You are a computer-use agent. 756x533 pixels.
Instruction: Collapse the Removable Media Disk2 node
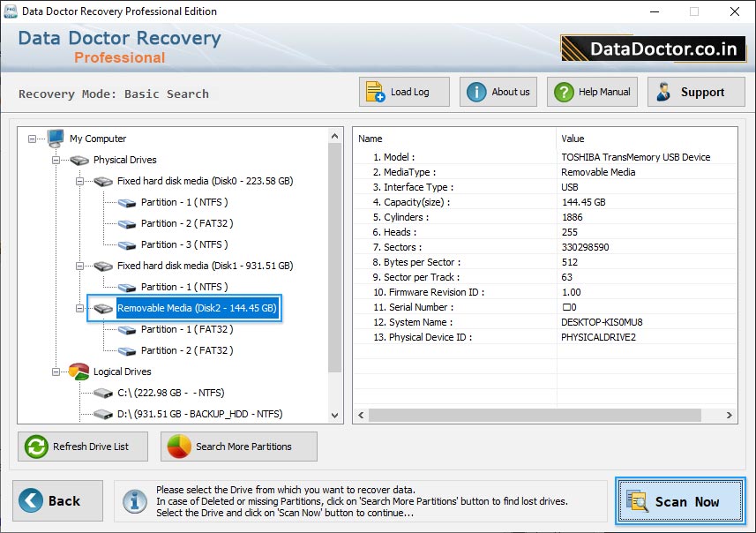[x=79, y=308]
